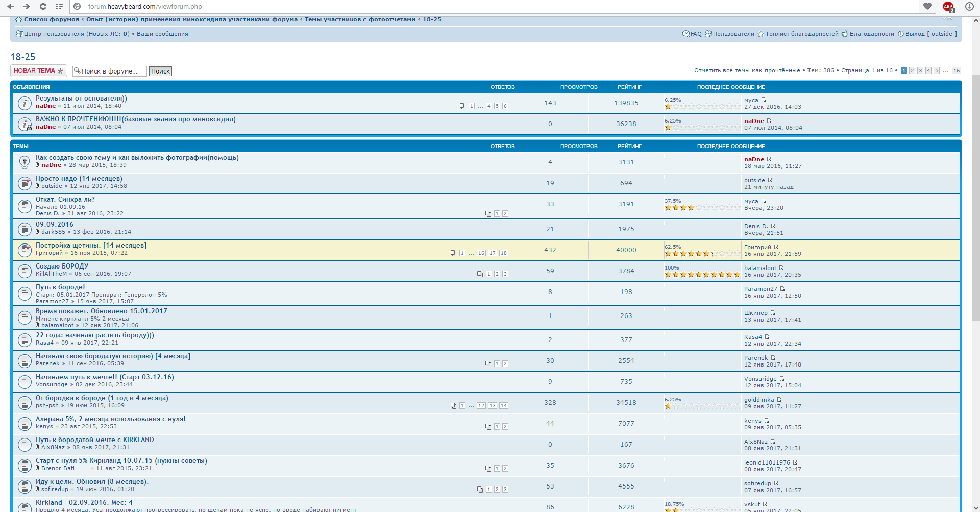
Task: Click the page-jump icon in Постройка щетины row
Action: tap(453, 253)
